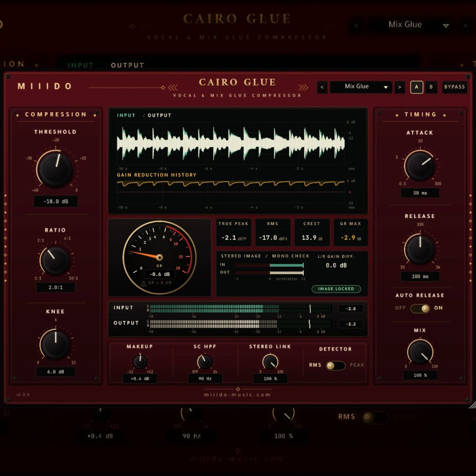Image resolution: width=476 pixels, height=476 pixels.
Task: Toggle the AUTO RELEASE switch
Action: (x=420, y=308)
